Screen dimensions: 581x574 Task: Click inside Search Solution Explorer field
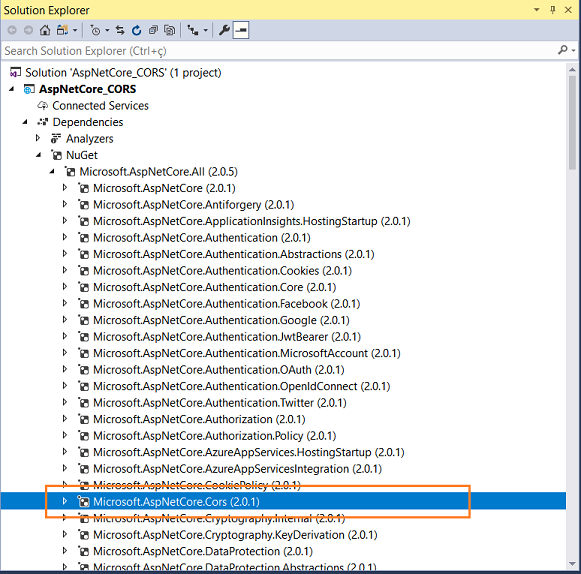pos(278,51)
